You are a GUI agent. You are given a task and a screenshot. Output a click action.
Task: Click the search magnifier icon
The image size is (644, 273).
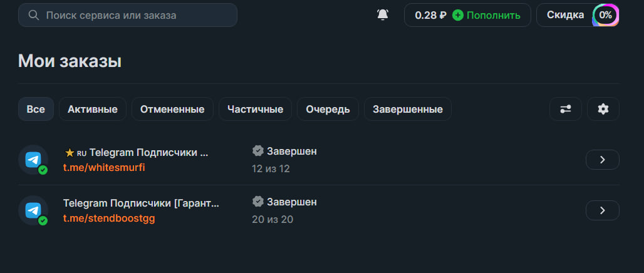click(34, 15)
